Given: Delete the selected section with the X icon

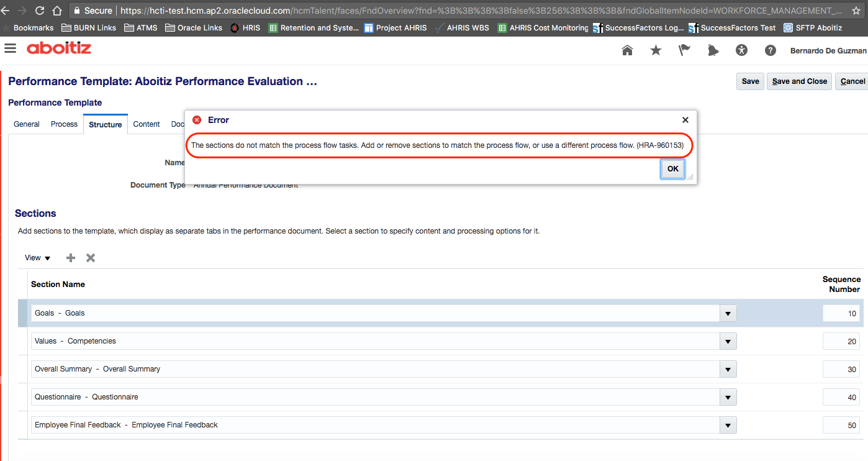Looking at the screenshot, I should 91,258.
